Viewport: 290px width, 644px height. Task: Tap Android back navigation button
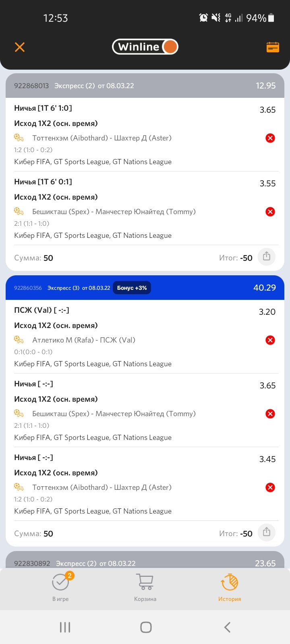227,627
